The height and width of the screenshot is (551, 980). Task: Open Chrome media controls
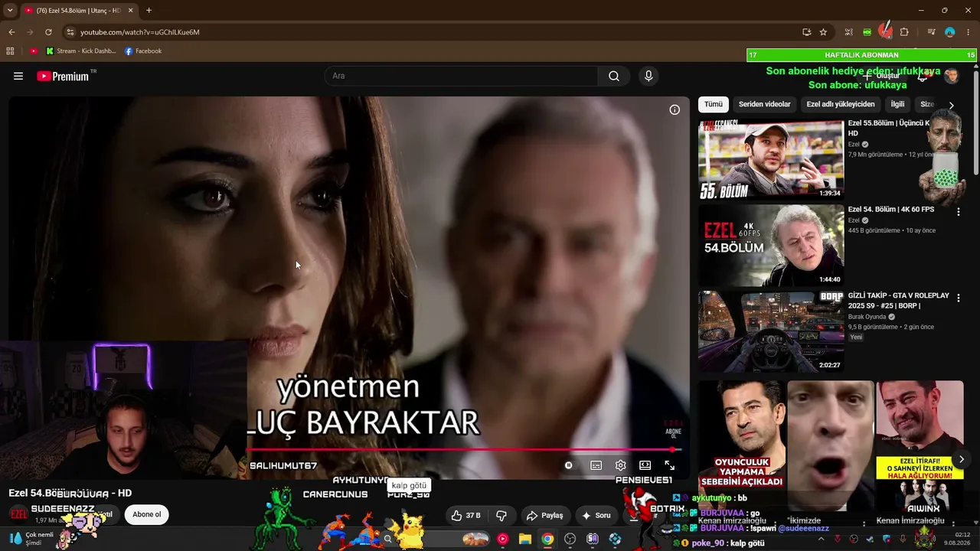click(x=931, y=32)
